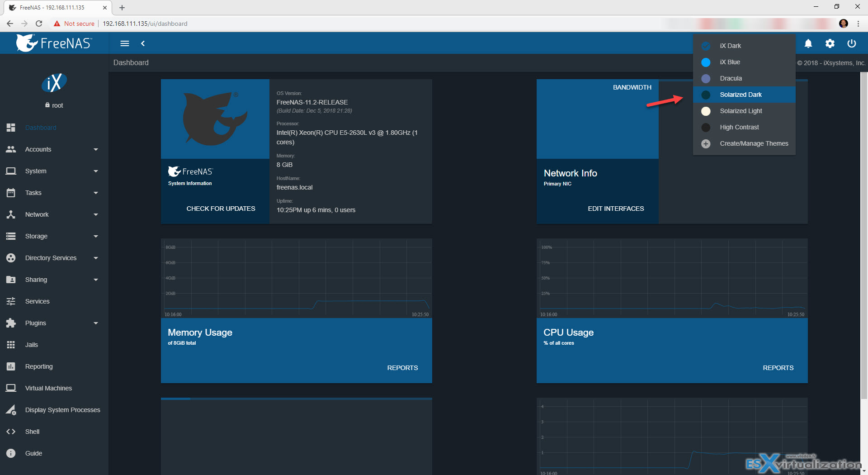This screenshot has width=868, height=475.
Task: Open REPORTS under CPU Usage
Action: (778, 368)
